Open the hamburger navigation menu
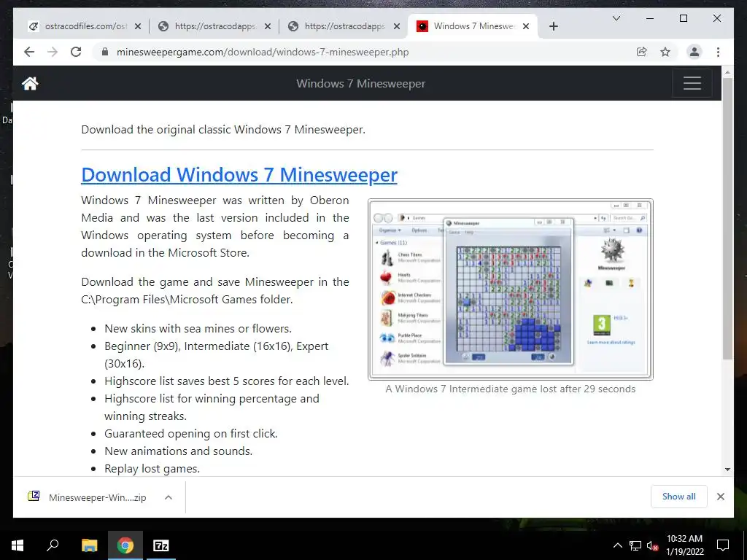The image size is (747, 560). [x=692, y=83]
